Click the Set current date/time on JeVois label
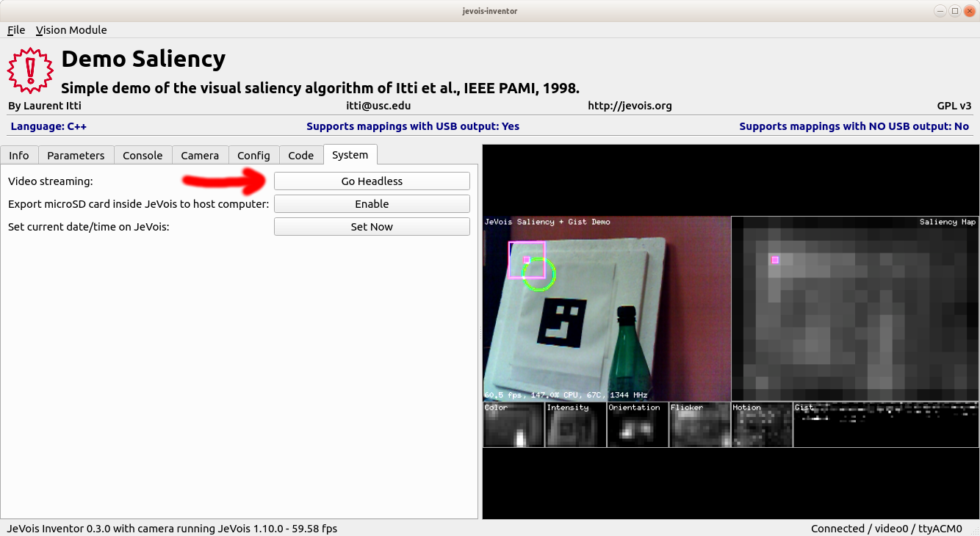The height and width of the screenshot is (536, 980). (x=89, y=227)
